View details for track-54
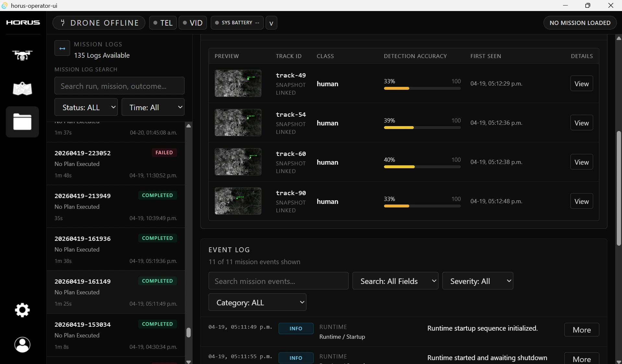Viewport: 622px width, 364px height. 581,123
